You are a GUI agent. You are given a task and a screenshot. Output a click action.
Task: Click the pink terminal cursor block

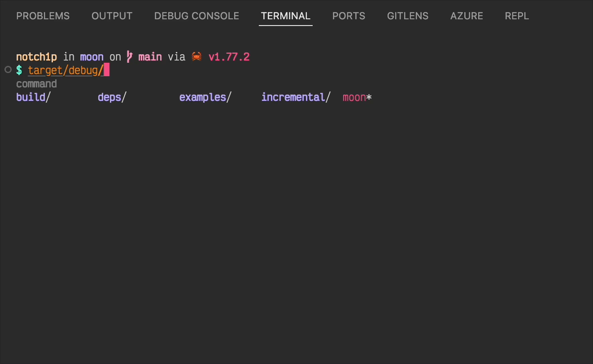click(107, 70)
